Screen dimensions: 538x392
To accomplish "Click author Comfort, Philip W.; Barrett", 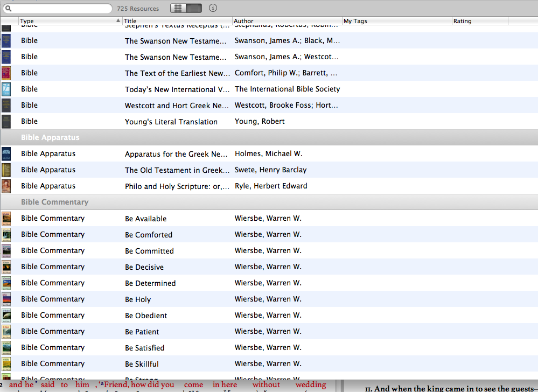I will tap(286, 73).
